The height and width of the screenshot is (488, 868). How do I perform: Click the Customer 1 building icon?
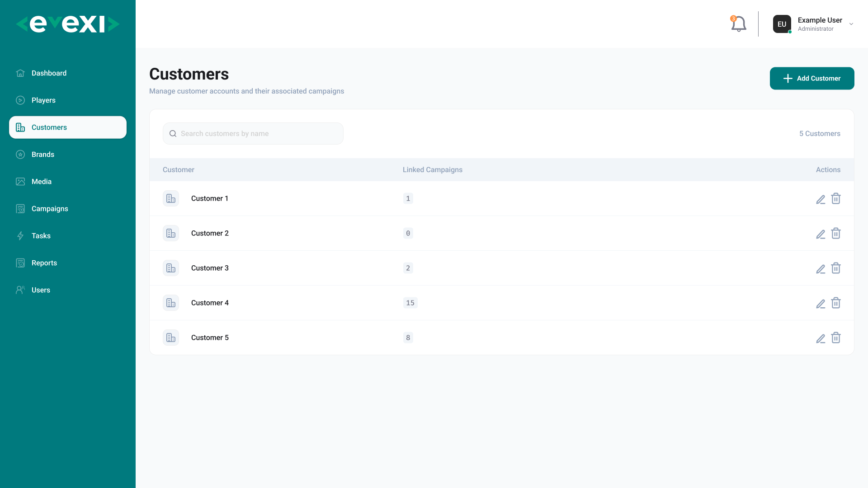coord(171,198)
